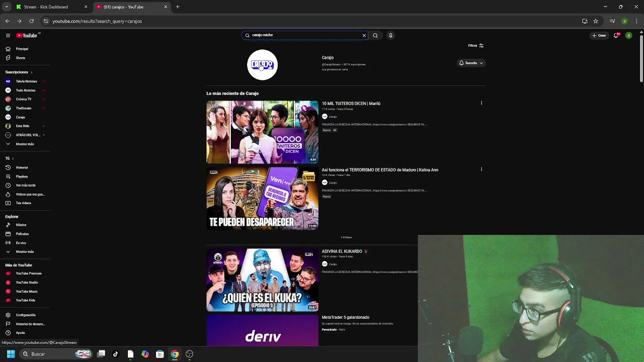
Task: Expand the Suscripciones section header
Action: click(19, 72)
